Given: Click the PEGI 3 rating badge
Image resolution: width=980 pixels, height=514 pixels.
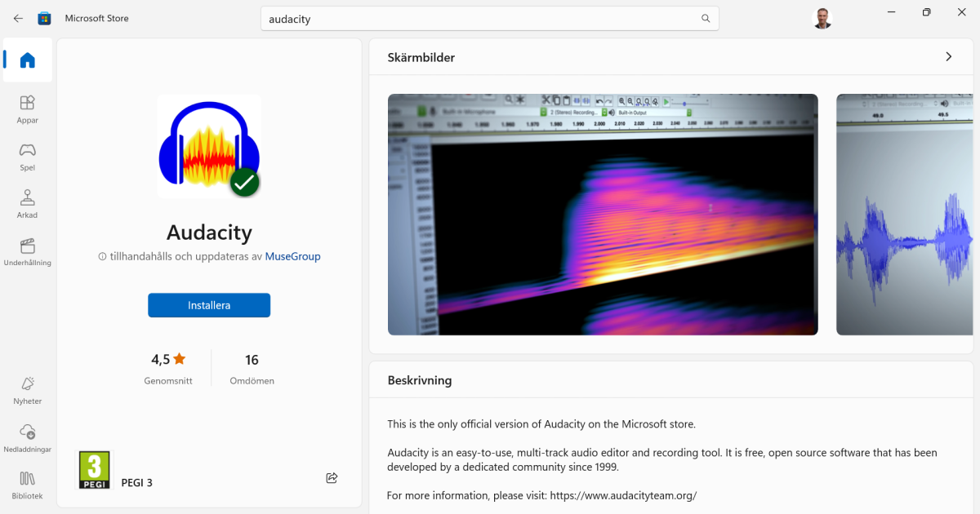Looking at the screenshot, I should [94, 471].
